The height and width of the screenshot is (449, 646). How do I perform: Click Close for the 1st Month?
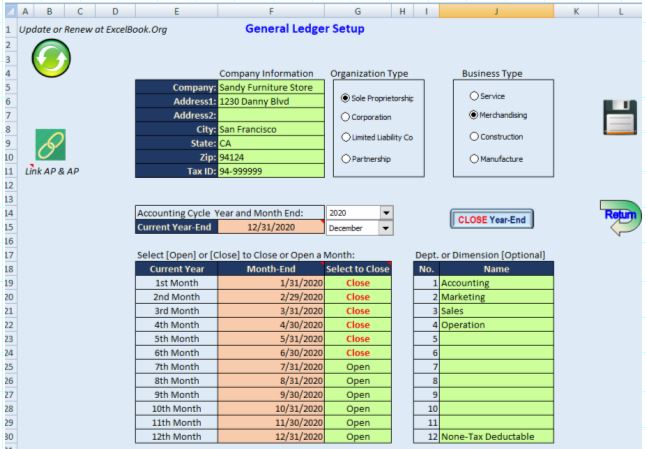(x=358, y=284)
